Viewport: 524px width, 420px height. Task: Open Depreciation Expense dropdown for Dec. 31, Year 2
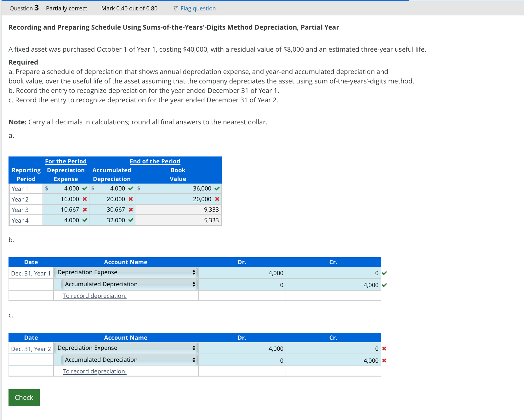tap(126, 348)
